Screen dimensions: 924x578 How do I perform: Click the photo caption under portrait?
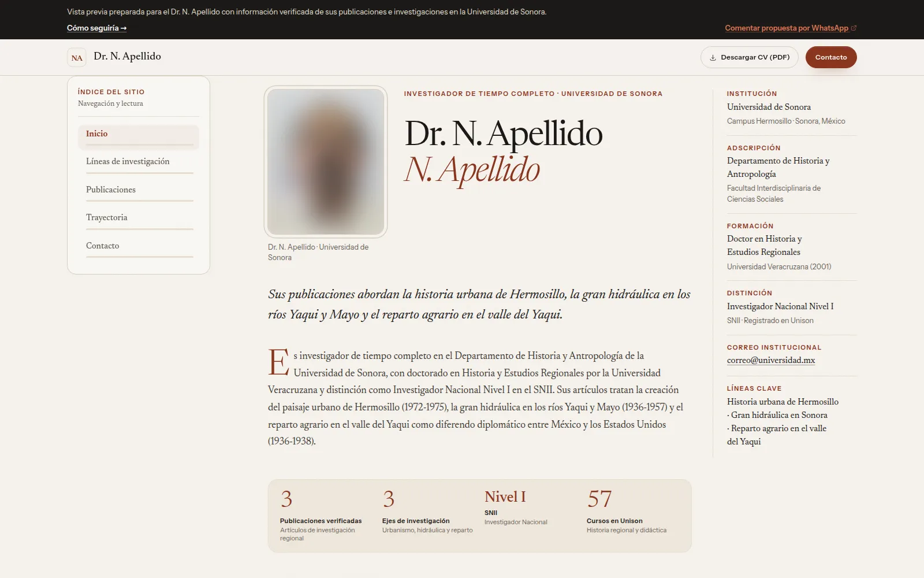(x=318, y=252)
